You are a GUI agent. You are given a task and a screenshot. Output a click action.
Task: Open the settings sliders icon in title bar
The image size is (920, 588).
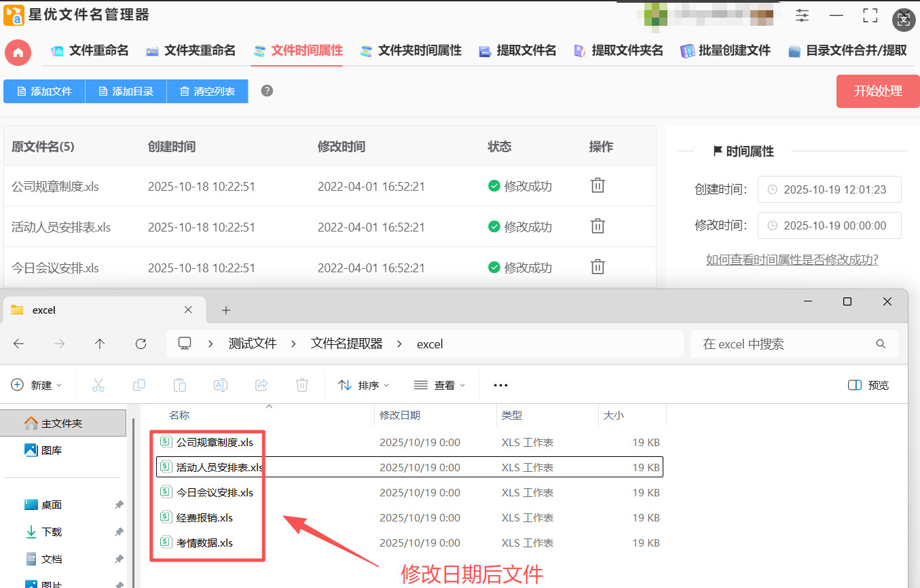[x=803, y=15]
